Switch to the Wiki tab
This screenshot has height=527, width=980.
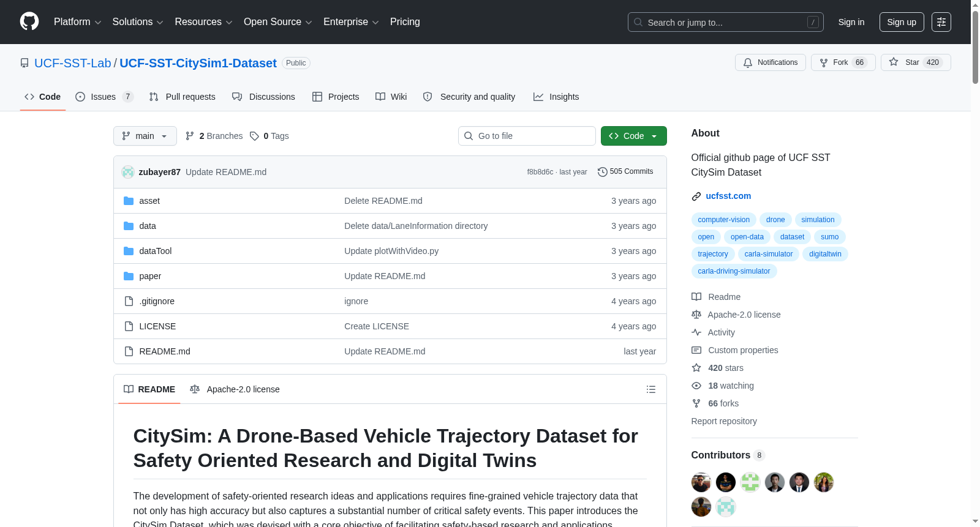click(391, 97)
